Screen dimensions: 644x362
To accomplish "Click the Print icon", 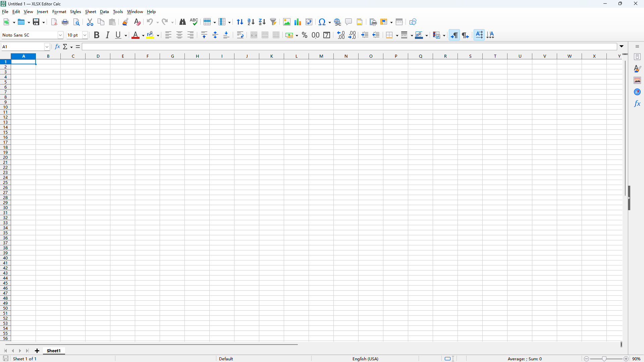I will coord(65,22).
